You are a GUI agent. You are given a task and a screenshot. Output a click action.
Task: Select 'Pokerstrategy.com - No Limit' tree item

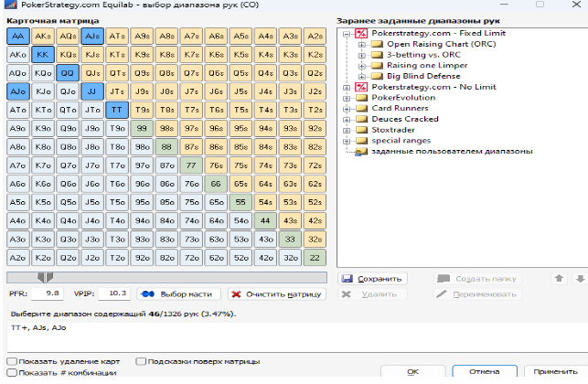pyautogui.click(x=433, y=87)
